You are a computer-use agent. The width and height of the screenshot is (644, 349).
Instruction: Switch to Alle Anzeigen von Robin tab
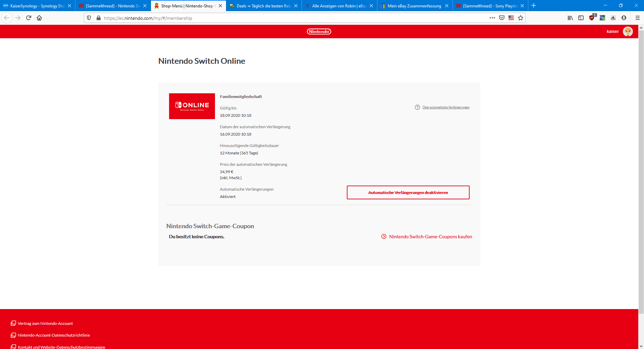[339, 6]
